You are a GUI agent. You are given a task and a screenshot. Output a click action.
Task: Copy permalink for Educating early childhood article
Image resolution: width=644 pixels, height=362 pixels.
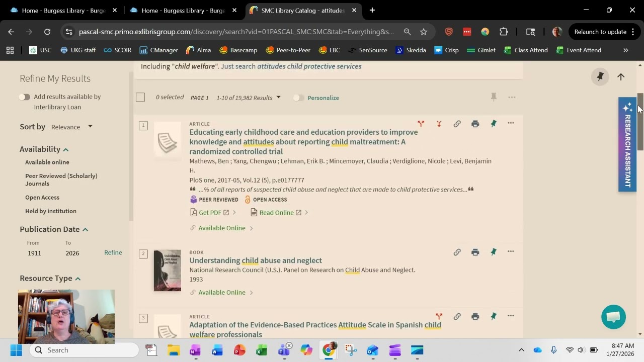click(457, 124)
